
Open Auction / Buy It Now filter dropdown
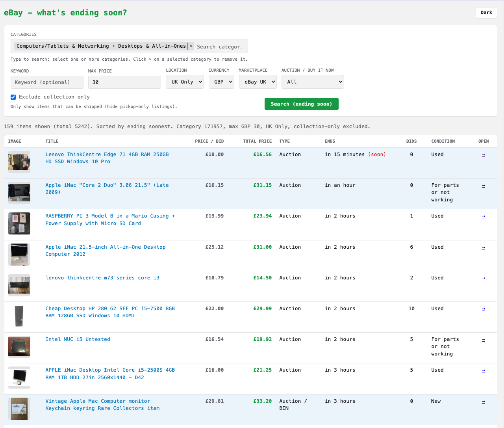(x=313, y=82)
